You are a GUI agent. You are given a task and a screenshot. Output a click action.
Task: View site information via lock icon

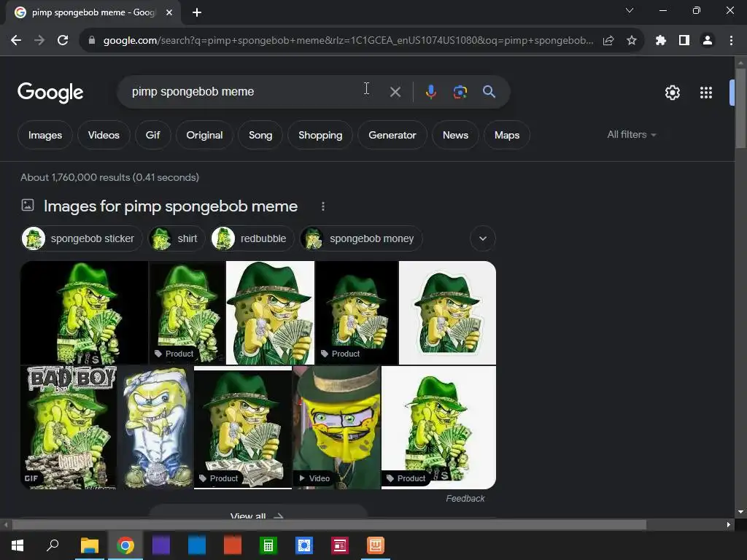(x=92, y=41)
